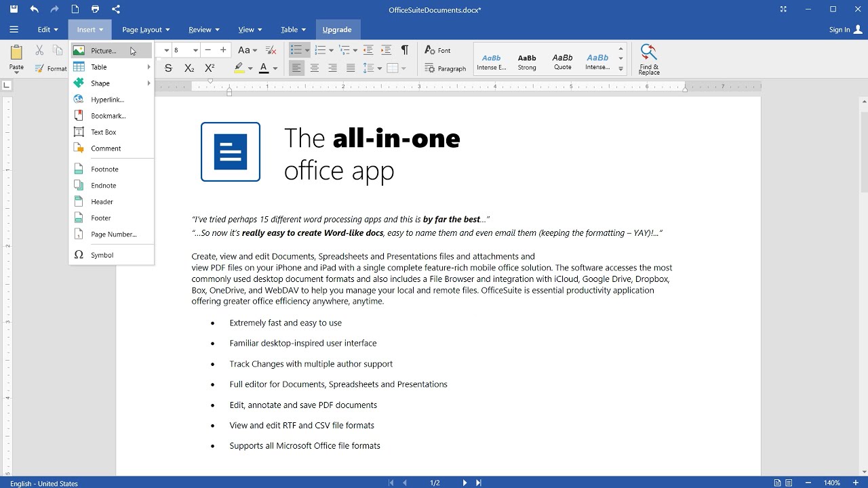
Task: Open the Page Layout menu
Action: pos(146,30)
